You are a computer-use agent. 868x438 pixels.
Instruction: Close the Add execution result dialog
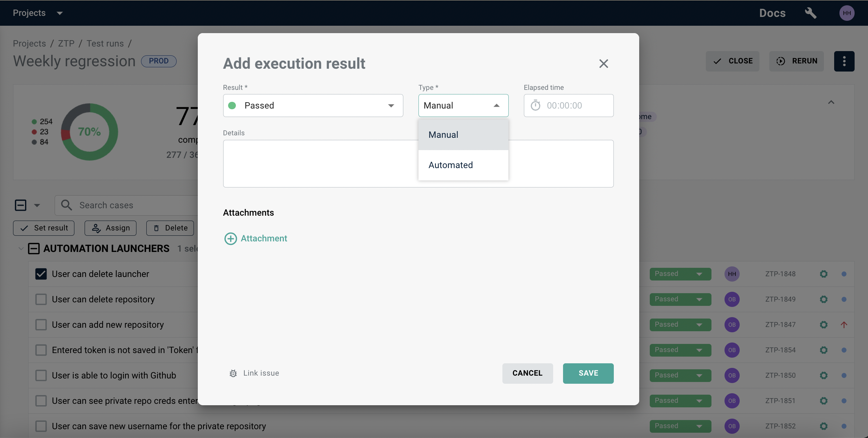604,63
